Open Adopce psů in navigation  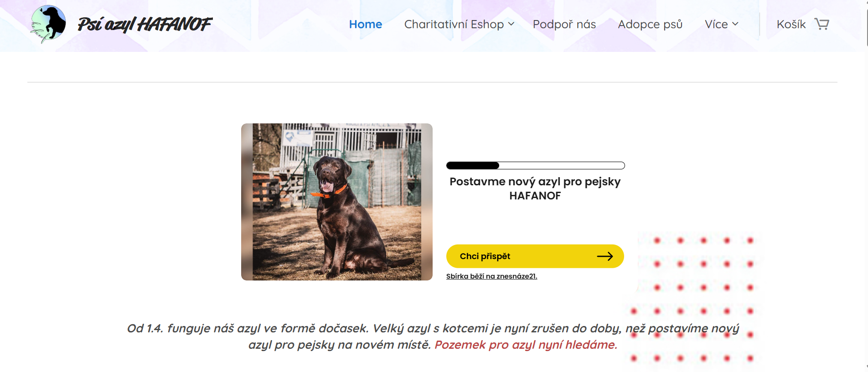(x=650, y=24)
